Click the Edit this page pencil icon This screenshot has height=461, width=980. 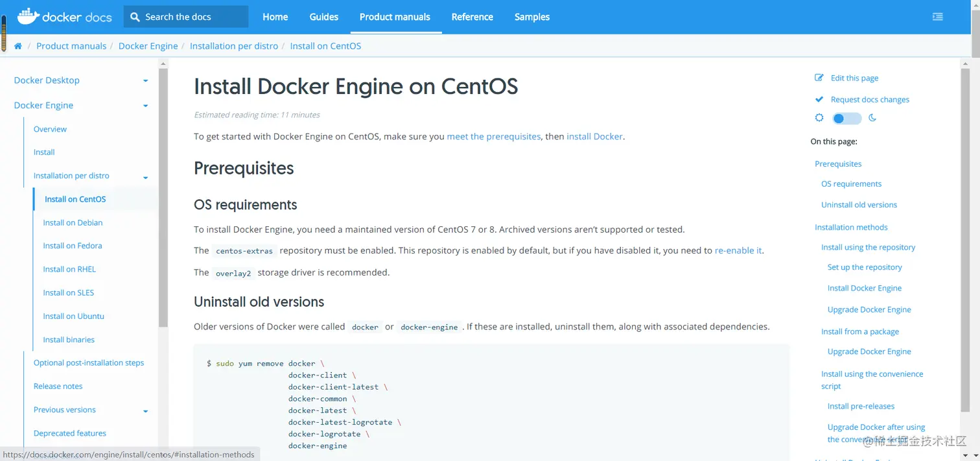click(819, 78)
